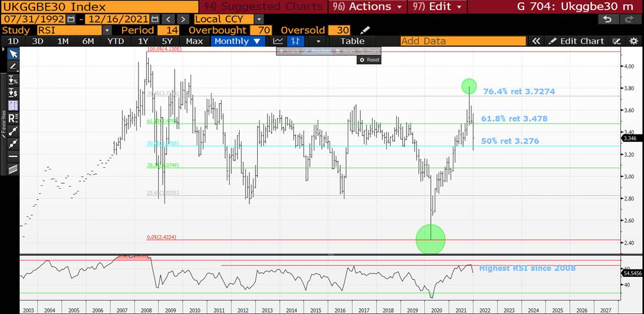Shift date range backward
644x314 pixels.
point(167,19)
